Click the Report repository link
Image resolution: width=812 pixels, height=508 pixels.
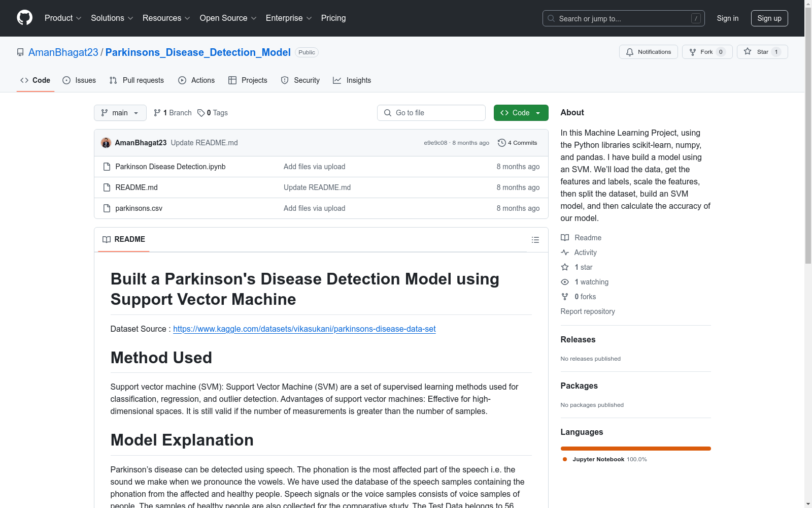(588, 311)
